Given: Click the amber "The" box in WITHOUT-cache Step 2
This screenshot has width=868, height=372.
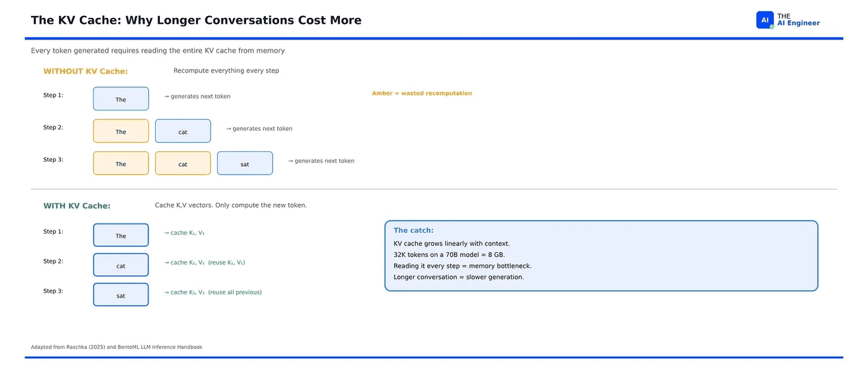Looking at the screenshot, I should (x=121, y=131).
